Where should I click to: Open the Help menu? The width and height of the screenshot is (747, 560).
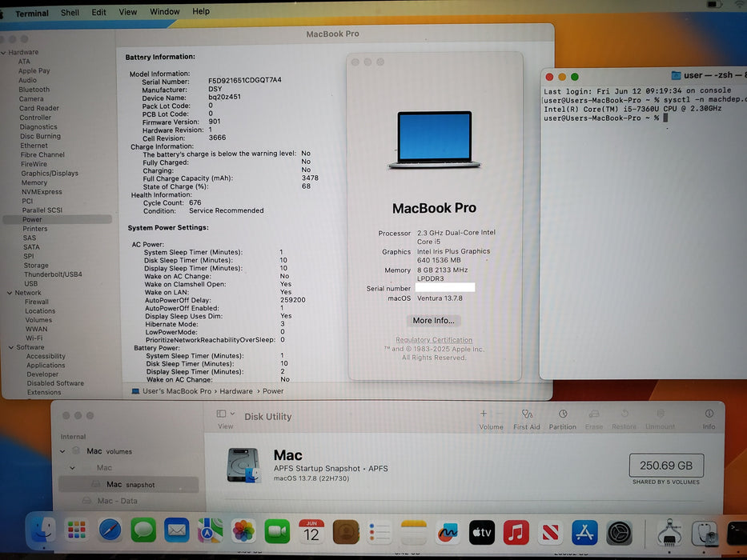[201, 11]
